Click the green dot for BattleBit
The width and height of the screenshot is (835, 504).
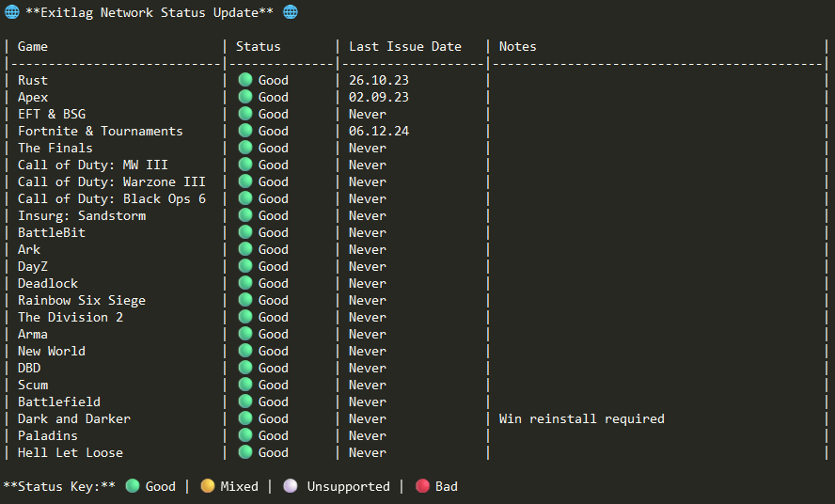(x=245, y=232)
